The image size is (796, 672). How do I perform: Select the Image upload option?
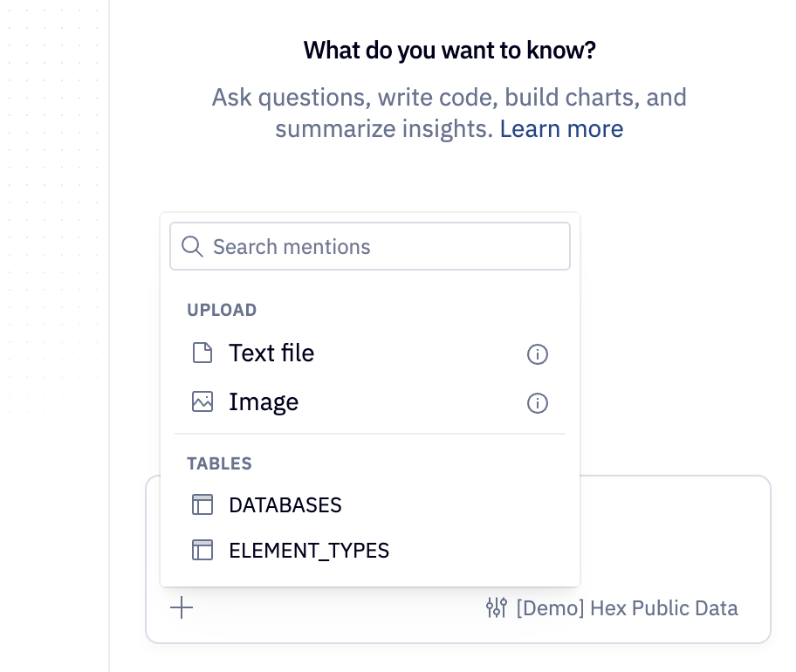click(263, 401)
